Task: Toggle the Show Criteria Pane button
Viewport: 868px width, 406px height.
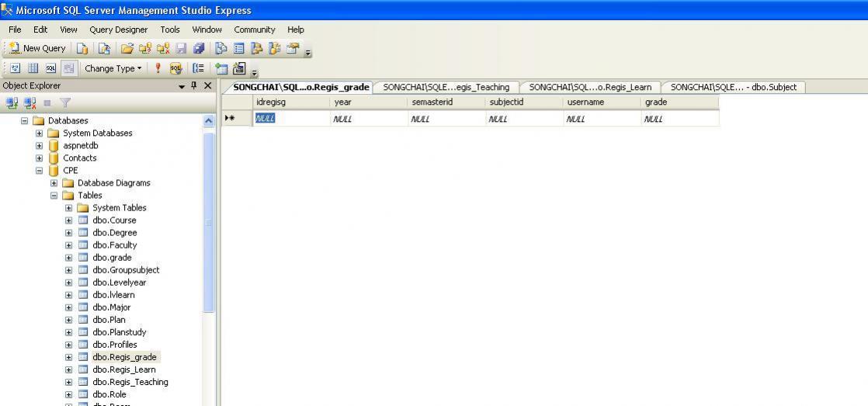Action: 33,68
